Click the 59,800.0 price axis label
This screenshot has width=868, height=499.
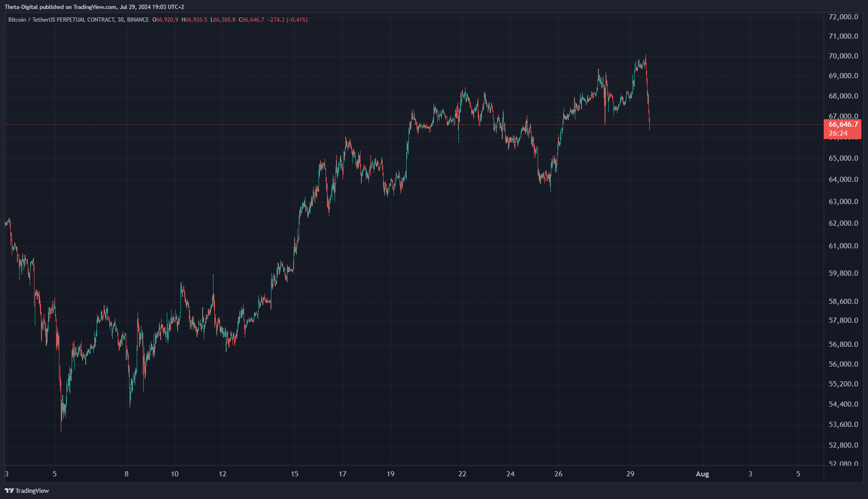[x=843, y=273]
